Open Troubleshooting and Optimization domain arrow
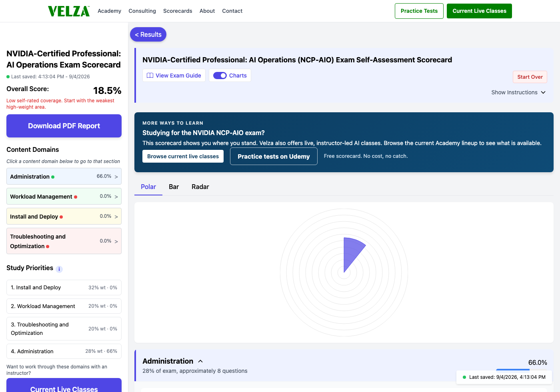Viewport: 560px width, 392px height. 116,241
